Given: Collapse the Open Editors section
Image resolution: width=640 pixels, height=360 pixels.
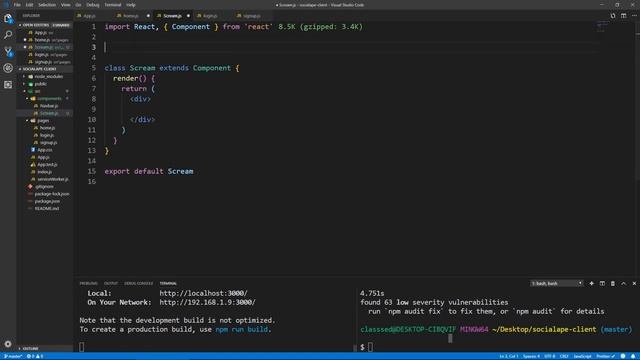Looking at the screenshot, I should coord(44,25).
